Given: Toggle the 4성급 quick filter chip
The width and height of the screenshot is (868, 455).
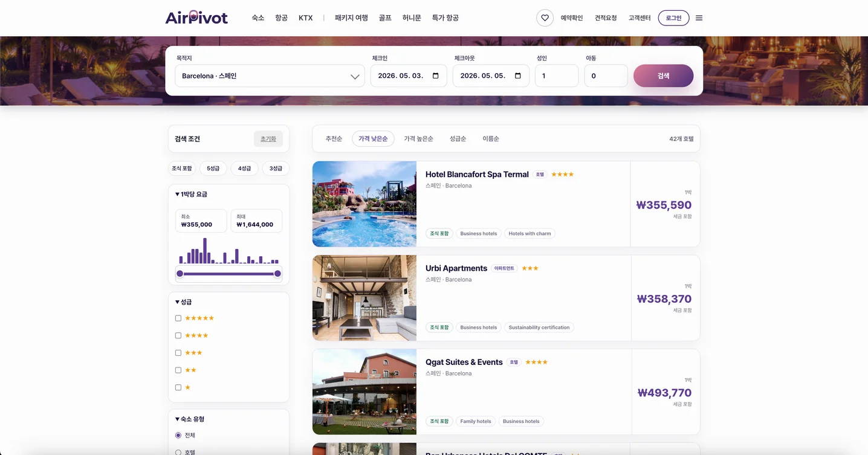Looking at the screenshot, I should pos(244,169).
